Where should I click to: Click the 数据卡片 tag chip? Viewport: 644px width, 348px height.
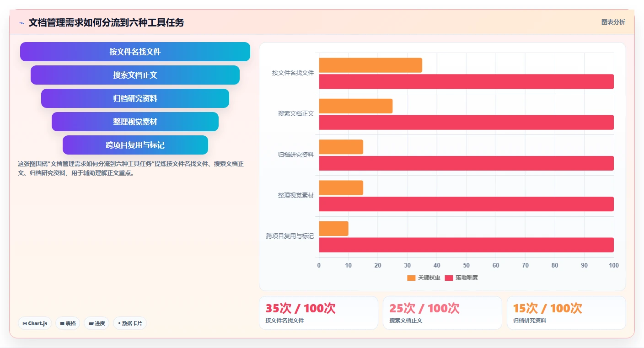pyautogui.click(x=130, y=323)
